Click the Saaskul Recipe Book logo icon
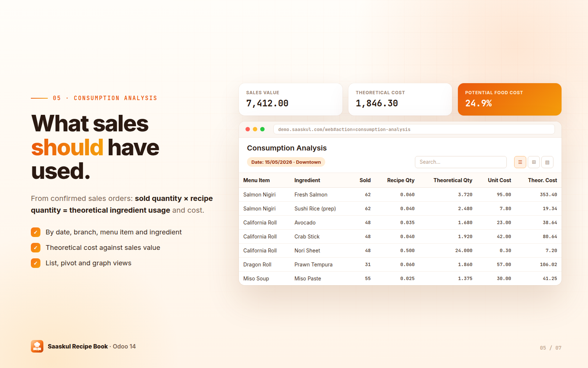This screenshot has height=368, width=588. tap(37, 346)
